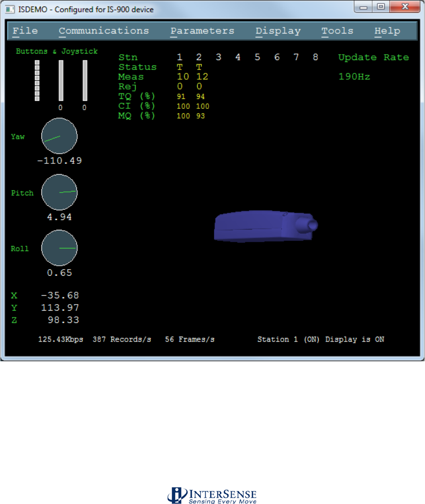Select station number 1 in header
Screen dimensions: 425x504
180,57
